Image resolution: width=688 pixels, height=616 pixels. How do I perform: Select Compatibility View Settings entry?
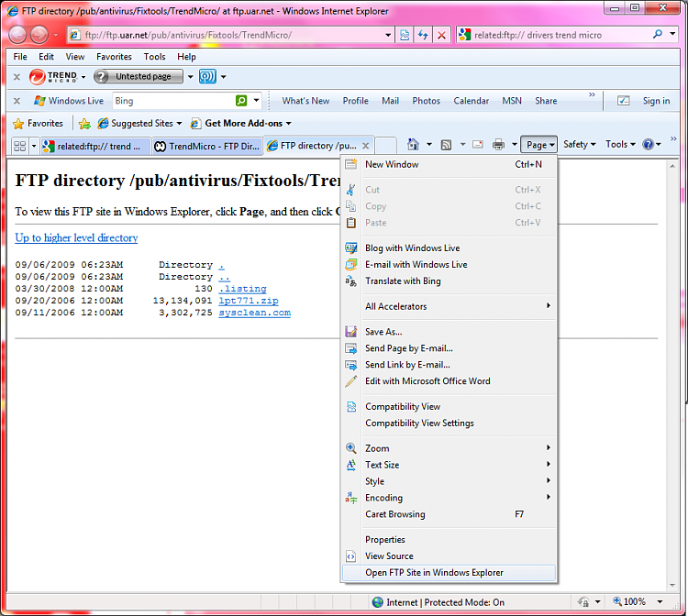tap(449, 423)
